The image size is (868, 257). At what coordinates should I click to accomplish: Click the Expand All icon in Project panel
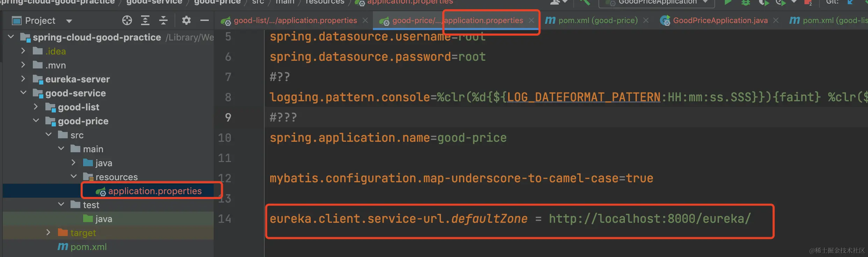(145, 21)
